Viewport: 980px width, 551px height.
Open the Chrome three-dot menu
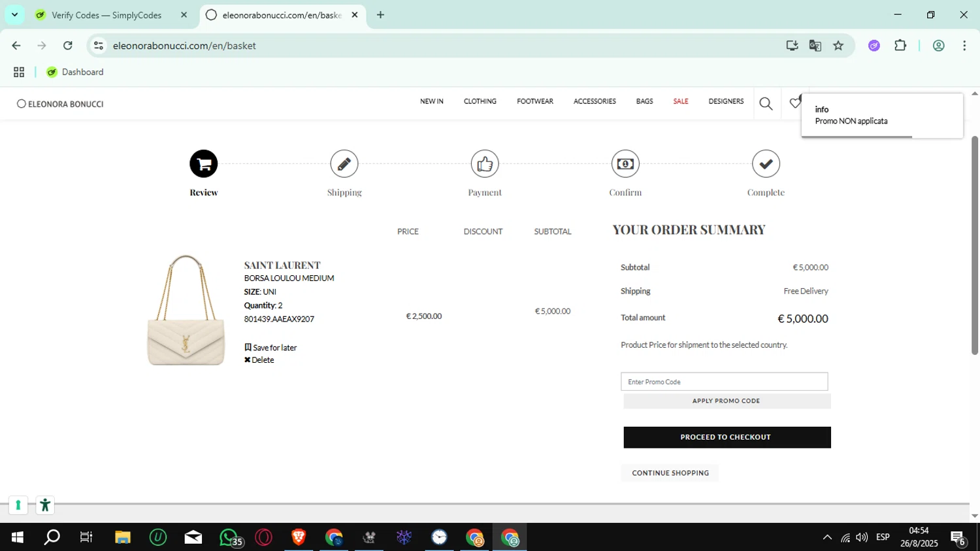[x=964, y=46]
